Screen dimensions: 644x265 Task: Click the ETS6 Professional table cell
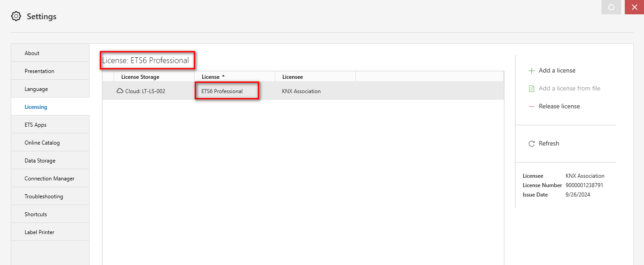click(222, 91)
